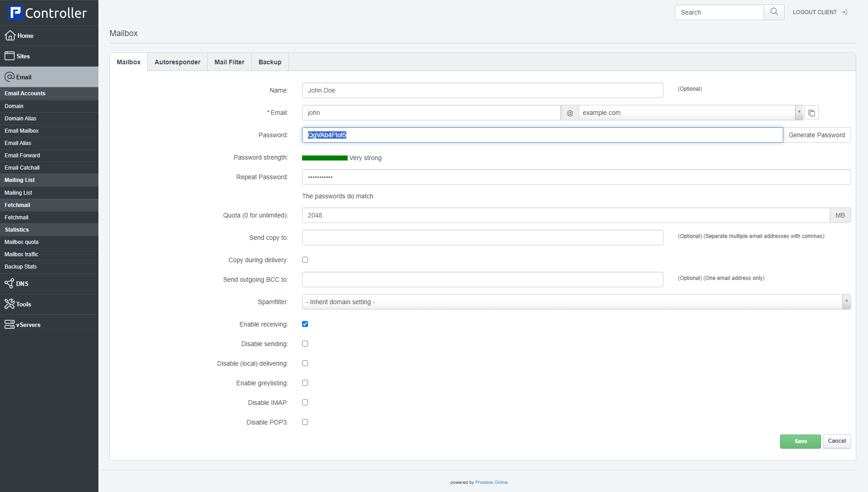Uncheck the Enable receiving checkbox

(305, 324)
